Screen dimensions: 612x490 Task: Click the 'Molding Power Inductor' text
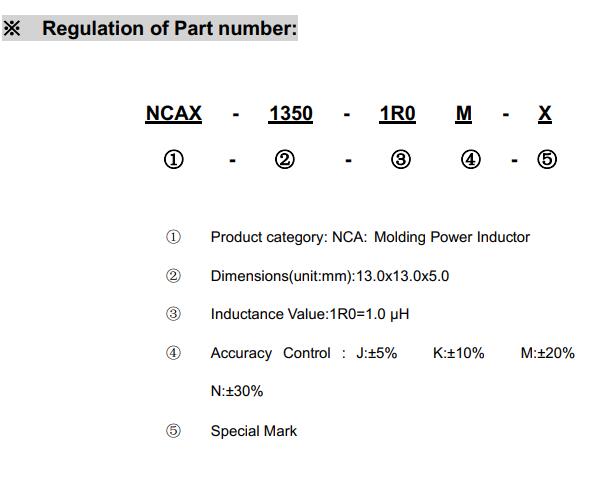tap(452, 237)
